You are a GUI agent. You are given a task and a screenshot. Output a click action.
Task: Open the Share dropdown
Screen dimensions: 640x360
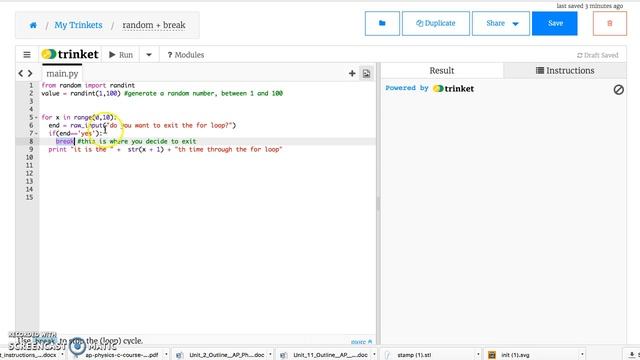click(501, 23)
